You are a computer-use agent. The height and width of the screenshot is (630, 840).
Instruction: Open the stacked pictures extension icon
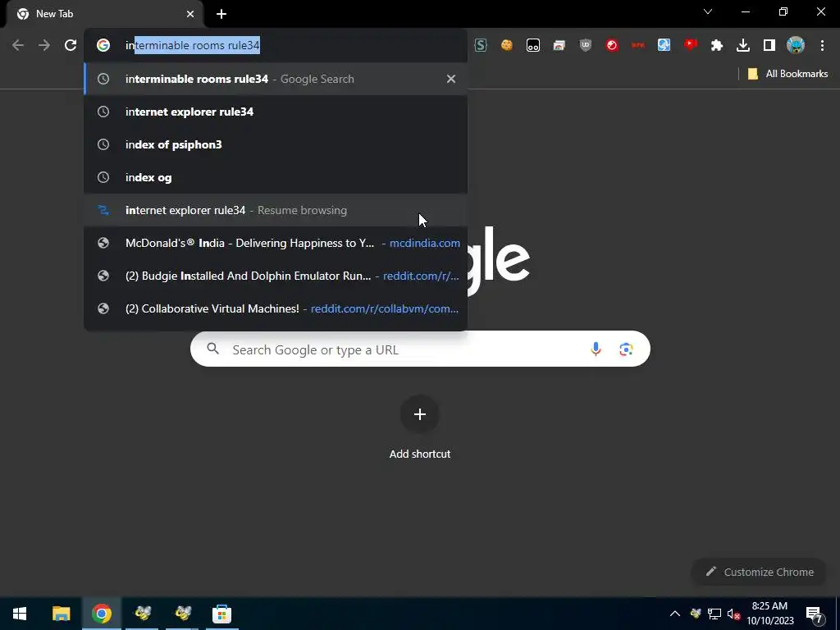click(x=559, y=46)
